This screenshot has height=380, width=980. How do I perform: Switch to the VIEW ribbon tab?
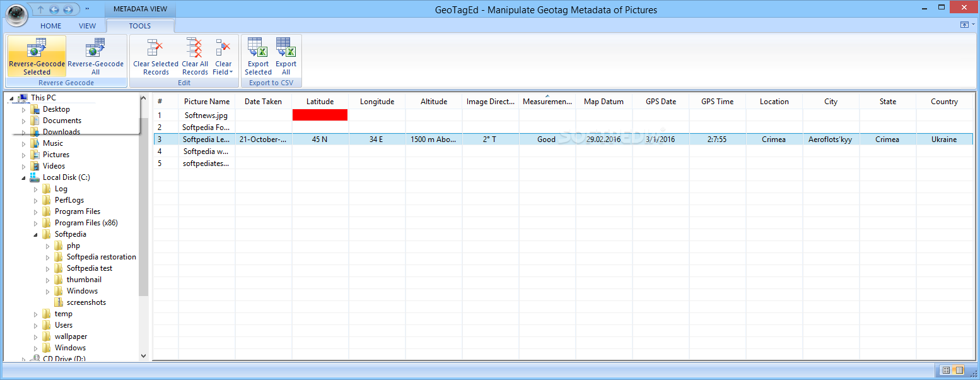tap(88, 26)
